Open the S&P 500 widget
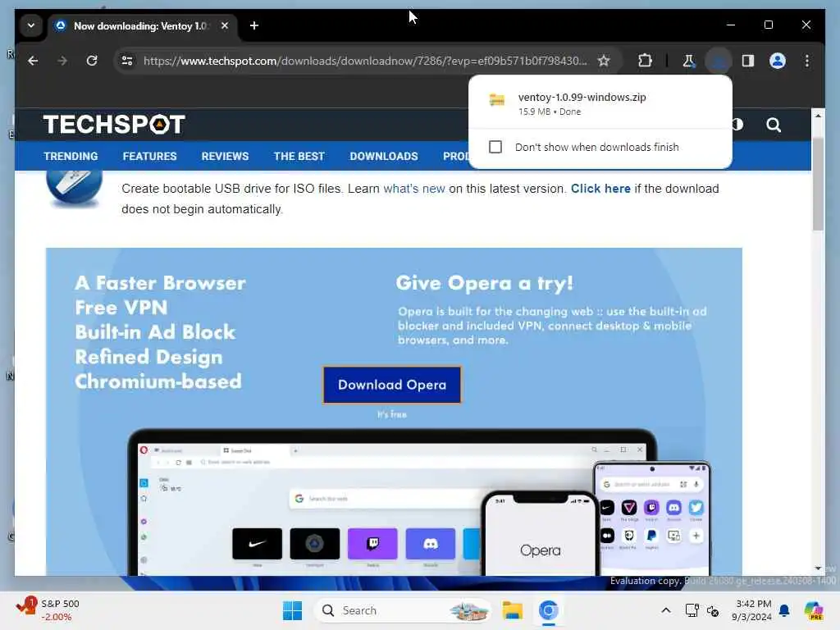The width and height of the screenshot is (840, 630). click(x=48, y=610)
